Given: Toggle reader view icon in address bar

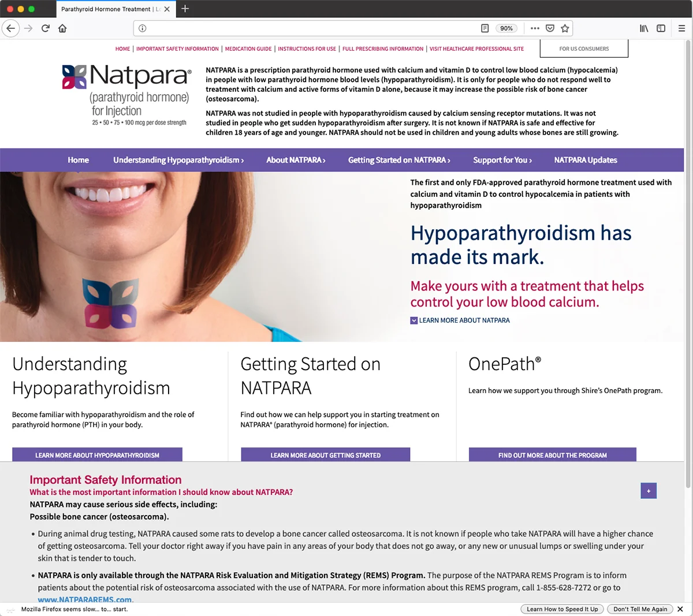Looking at the screenshot, I should (485, 28).
